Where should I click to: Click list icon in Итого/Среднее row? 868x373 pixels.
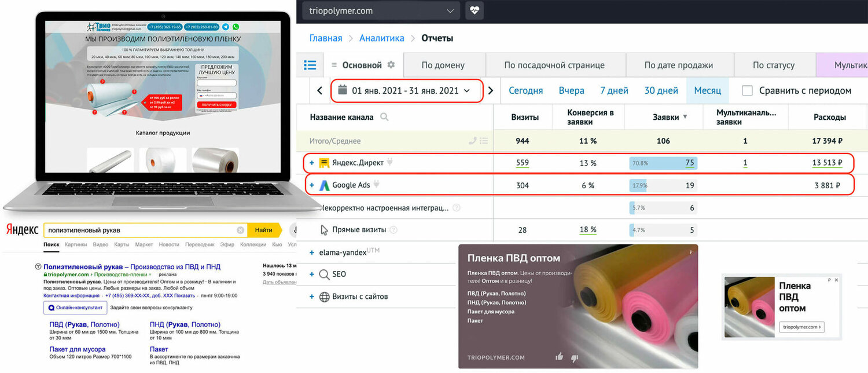pyautogui.click(x=484, y=141)
